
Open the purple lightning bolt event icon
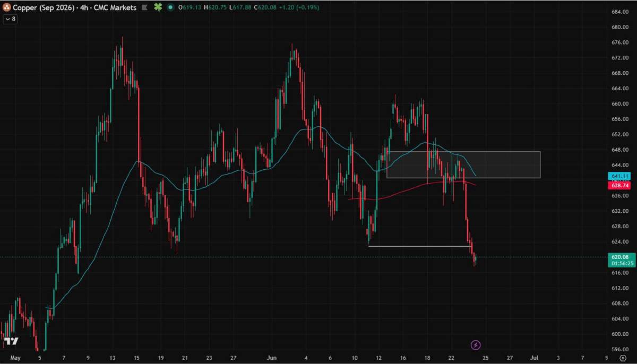pos(476,345)
